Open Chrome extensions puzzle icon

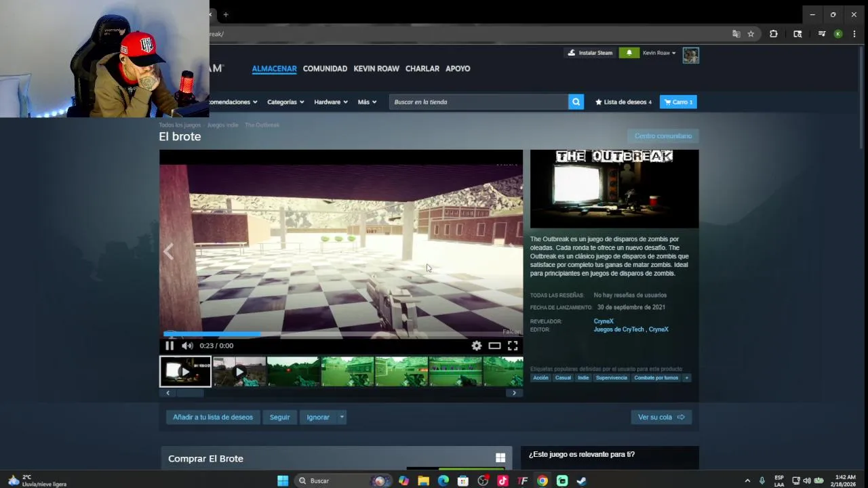pos(773,34)
